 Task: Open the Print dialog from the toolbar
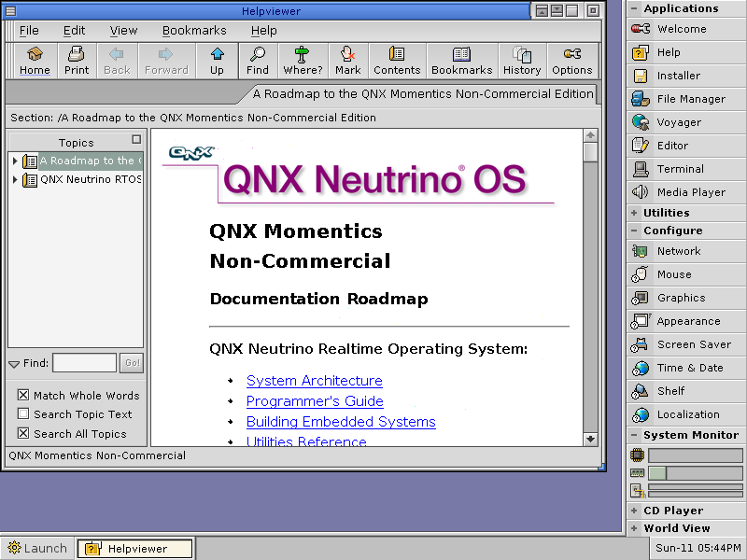coord(76,61)
